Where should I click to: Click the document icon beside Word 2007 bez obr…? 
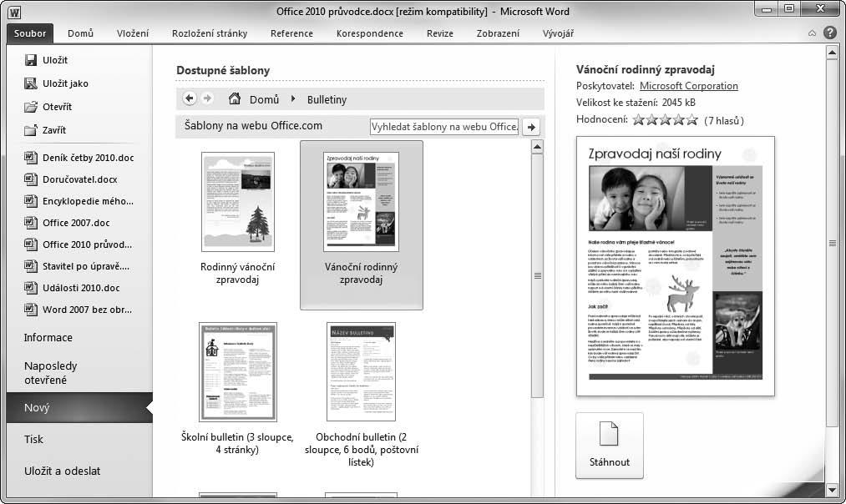coord(31,310)
